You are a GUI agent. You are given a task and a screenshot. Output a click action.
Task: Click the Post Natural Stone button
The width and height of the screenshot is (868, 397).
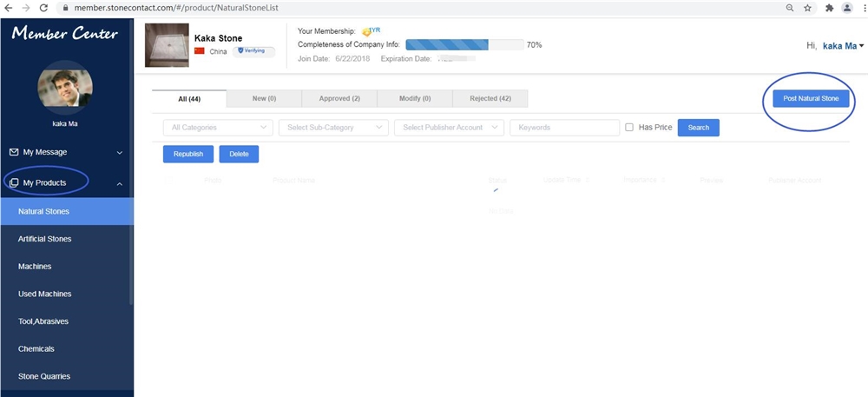point(811,98)
